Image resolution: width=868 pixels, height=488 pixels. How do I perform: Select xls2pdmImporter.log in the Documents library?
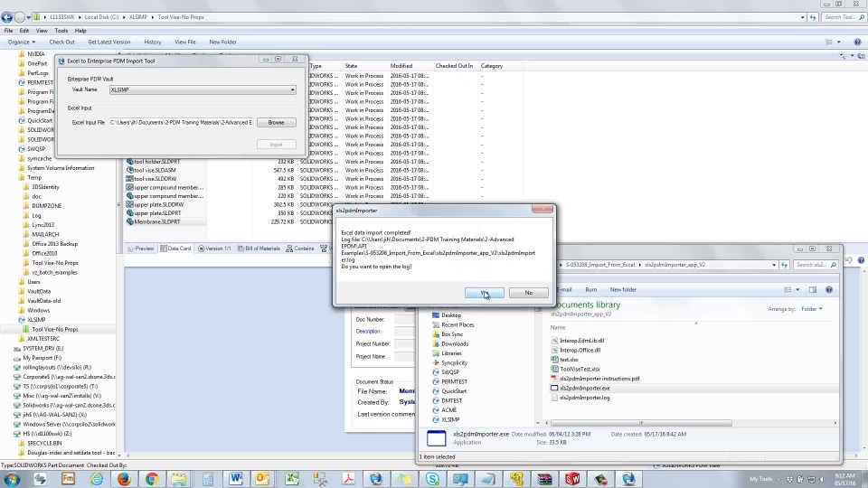click(x=585, y=398)
